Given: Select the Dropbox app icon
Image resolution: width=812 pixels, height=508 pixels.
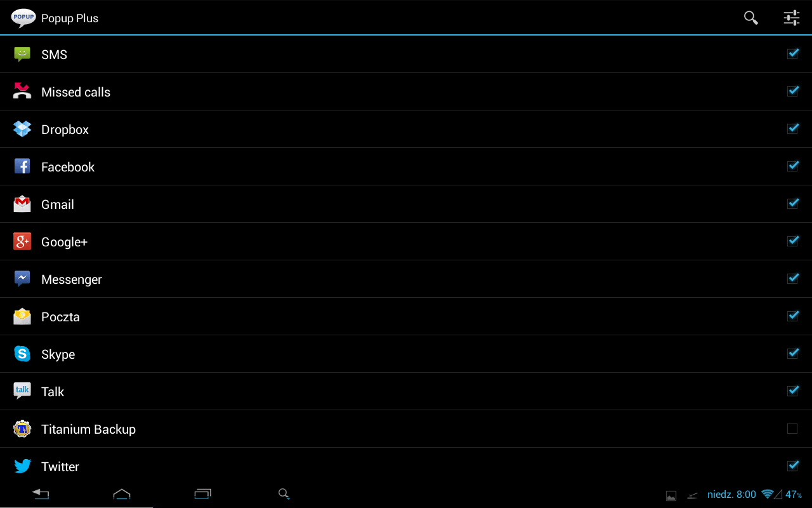Looking at the screenshot, I should (x=22, y=129).
